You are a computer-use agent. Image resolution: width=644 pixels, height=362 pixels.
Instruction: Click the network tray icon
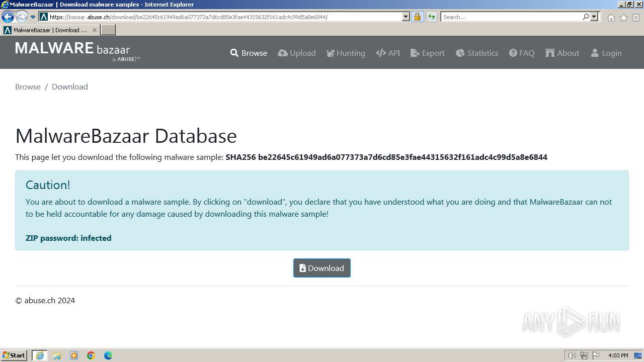[x=584, y=355]
